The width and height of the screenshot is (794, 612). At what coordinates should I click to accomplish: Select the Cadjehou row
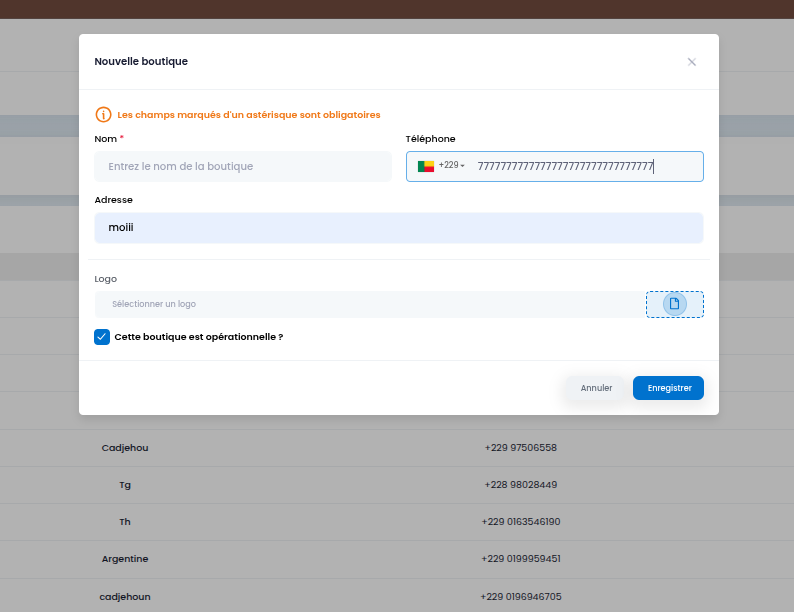(397, 448)
